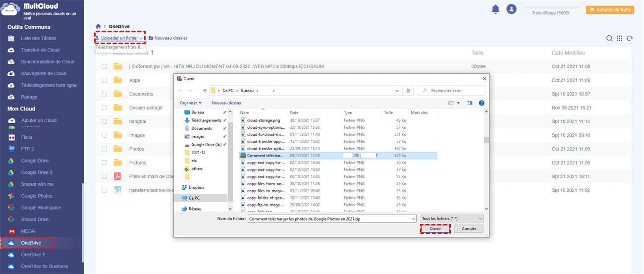This screenshot has height=274, width=644.
Task: Click Acheter du trafic button
Action: 610,10
